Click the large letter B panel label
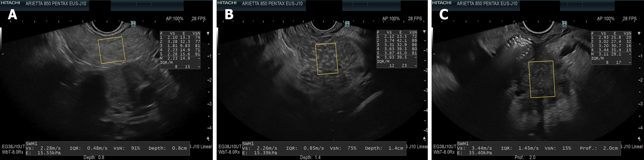This screenshot has height=160, width=644. pos(229,14)
